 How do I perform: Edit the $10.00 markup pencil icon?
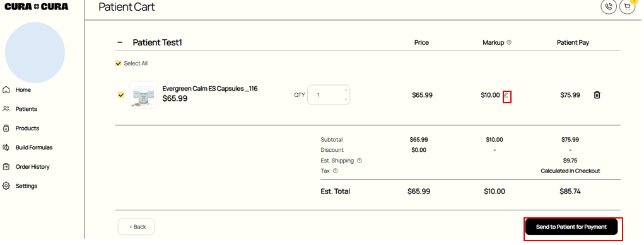click(506, 95)
